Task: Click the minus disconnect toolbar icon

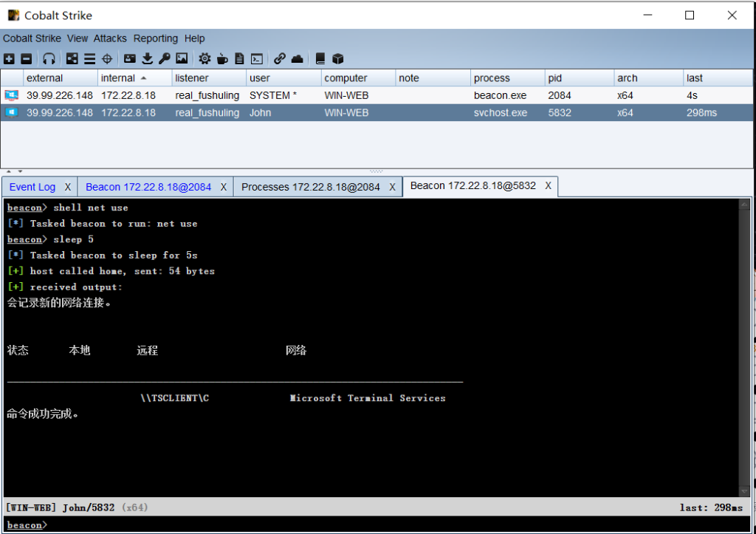Action: [x=26, y=59]
